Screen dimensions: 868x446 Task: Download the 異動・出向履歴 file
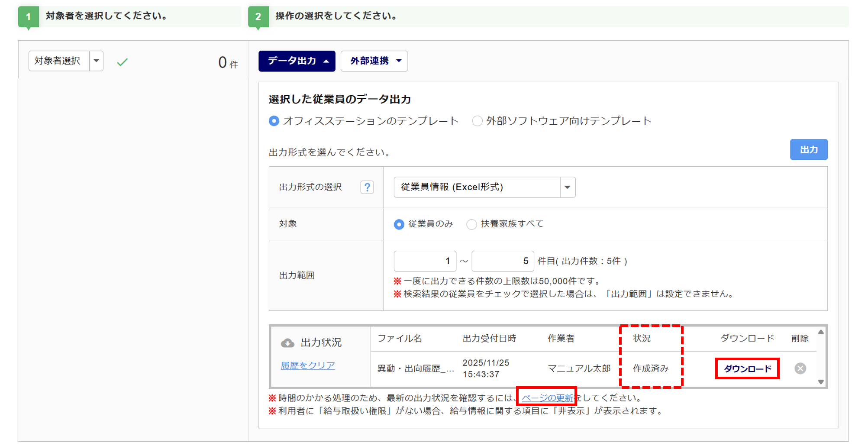747,368
